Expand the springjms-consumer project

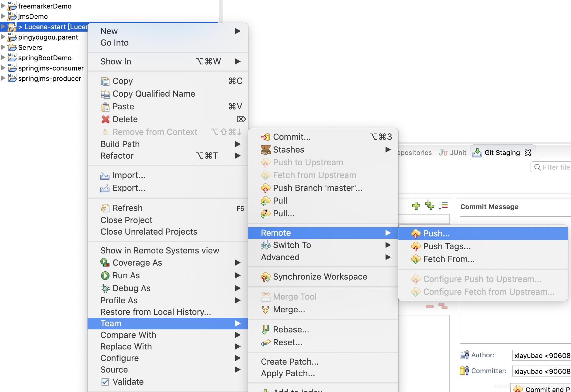click(x=3, y=68)
